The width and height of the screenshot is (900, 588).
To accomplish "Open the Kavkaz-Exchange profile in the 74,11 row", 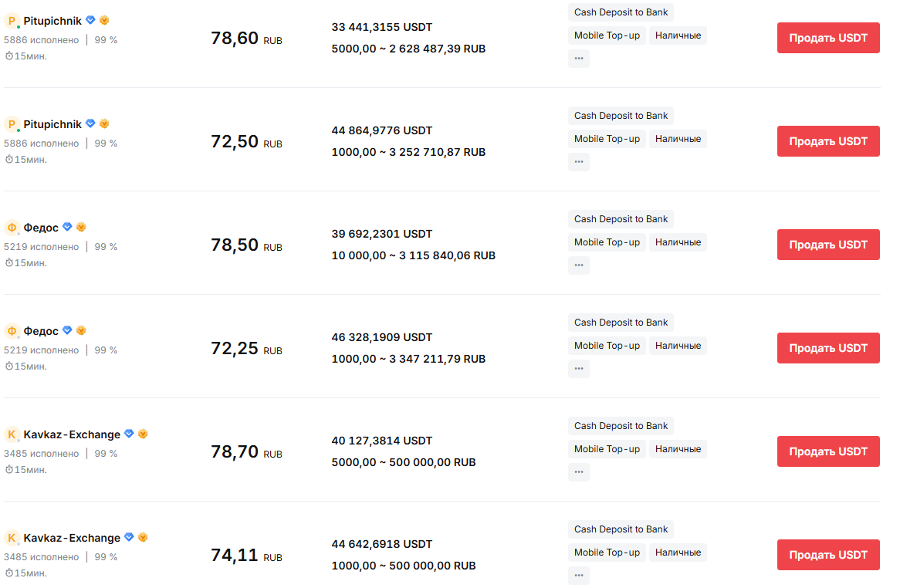I will [x=72, y=538].
